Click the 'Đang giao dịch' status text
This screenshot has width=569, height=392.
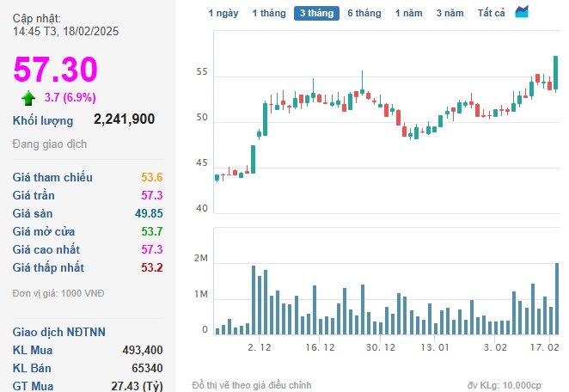coord(50,144)
